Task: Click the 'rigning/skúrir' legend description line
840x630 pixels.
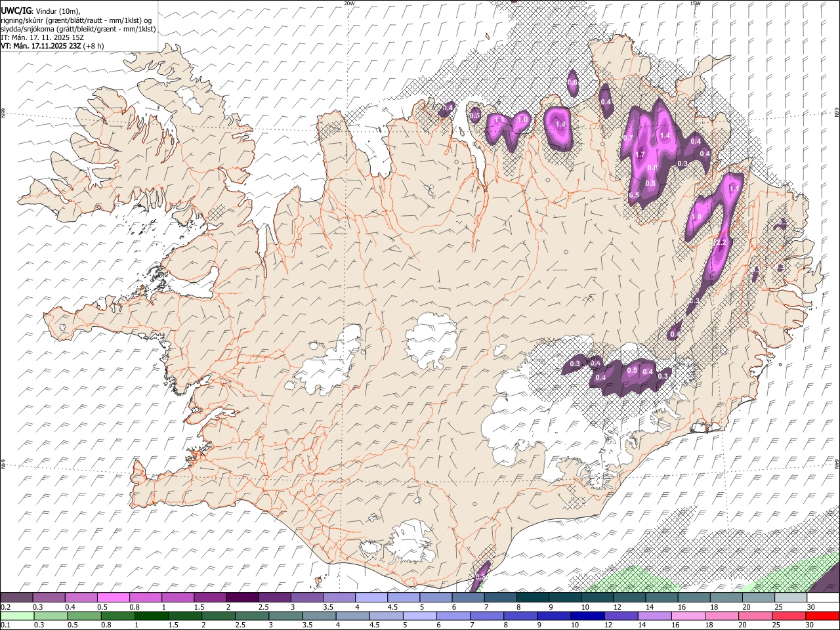Action: [x=76, y=20]
